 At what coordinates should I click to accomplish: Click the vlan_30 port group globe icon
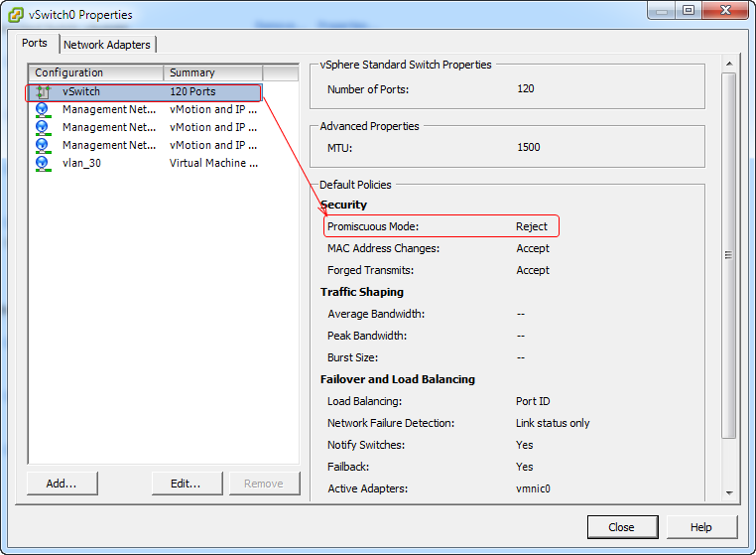[x=43, y=163]
